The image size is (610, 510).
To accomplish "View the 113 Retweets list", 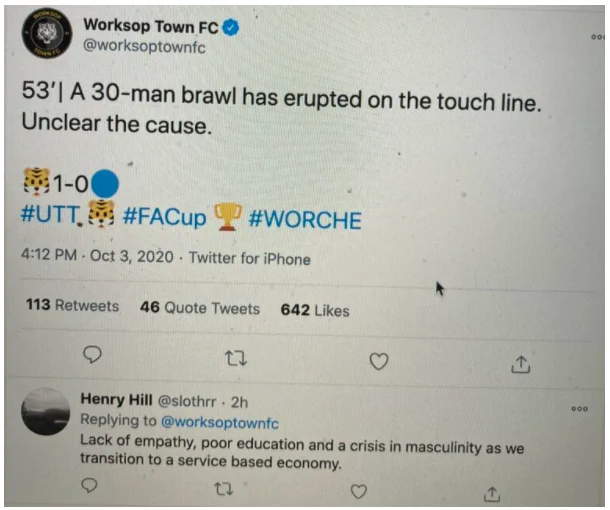I will (x=72, y=305).
